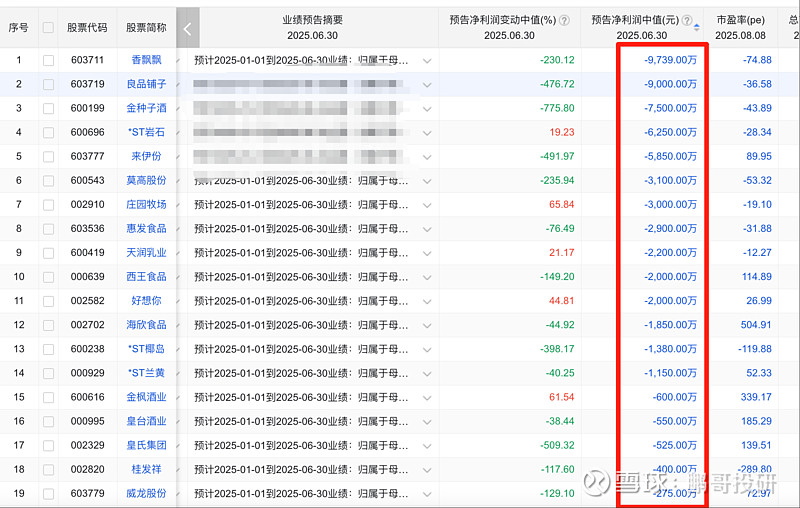Check the box for row 来伊份

pyautogui.click(x=48, y=157)
